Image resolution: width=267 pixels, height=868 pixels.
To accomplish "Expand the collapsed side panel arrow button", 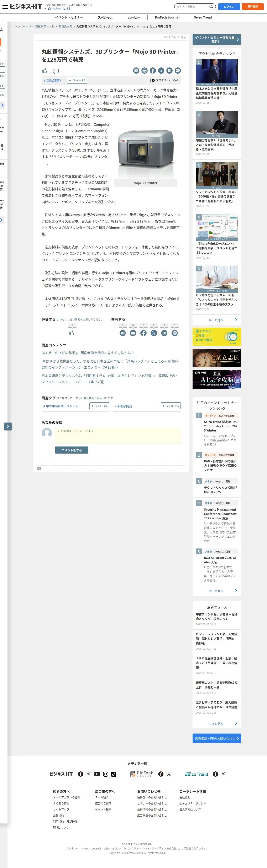I will [8, 426].
